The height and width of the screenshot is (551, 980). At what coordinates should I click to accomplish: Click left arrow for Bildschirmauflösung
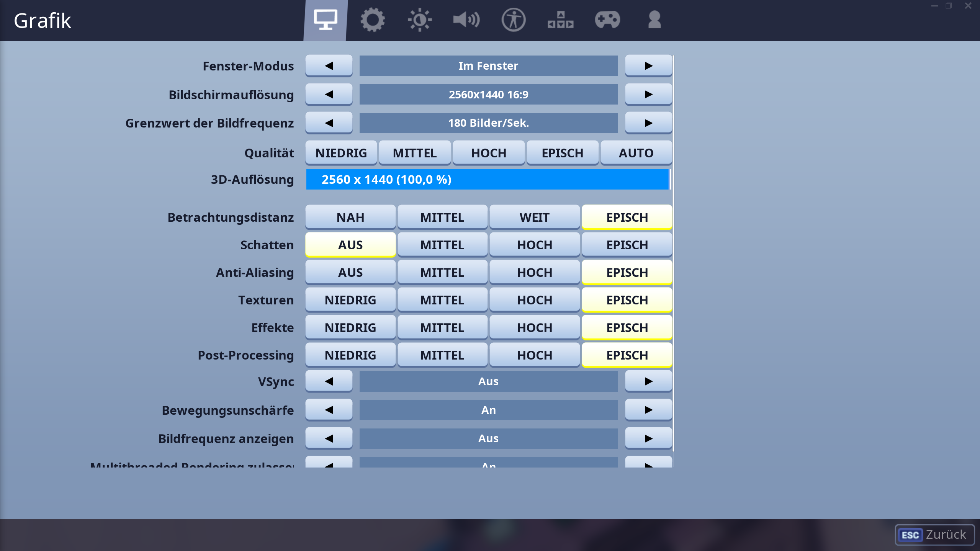coord(329,95)
